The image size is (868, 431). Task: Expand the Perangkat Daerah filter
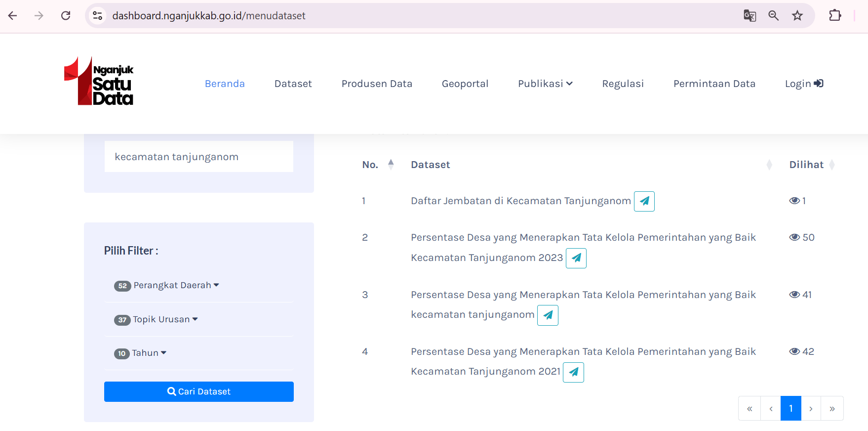[x=167, y=285]
